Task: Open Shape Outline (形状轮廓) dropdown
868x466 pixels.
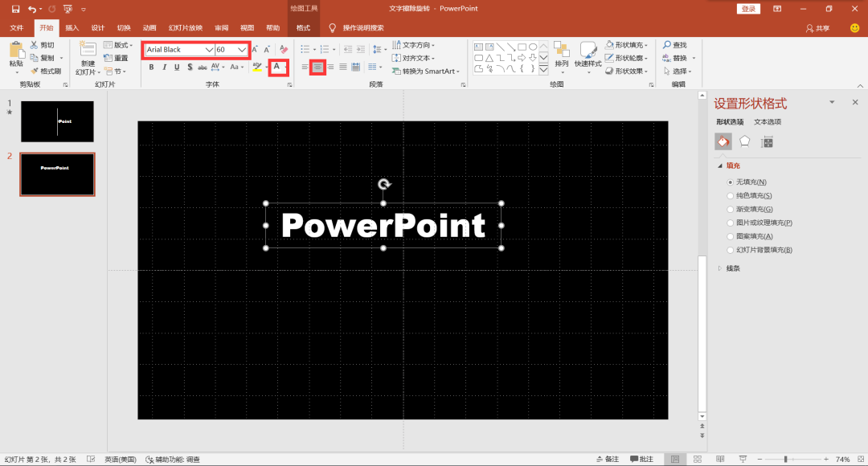Action: (626, 58)
